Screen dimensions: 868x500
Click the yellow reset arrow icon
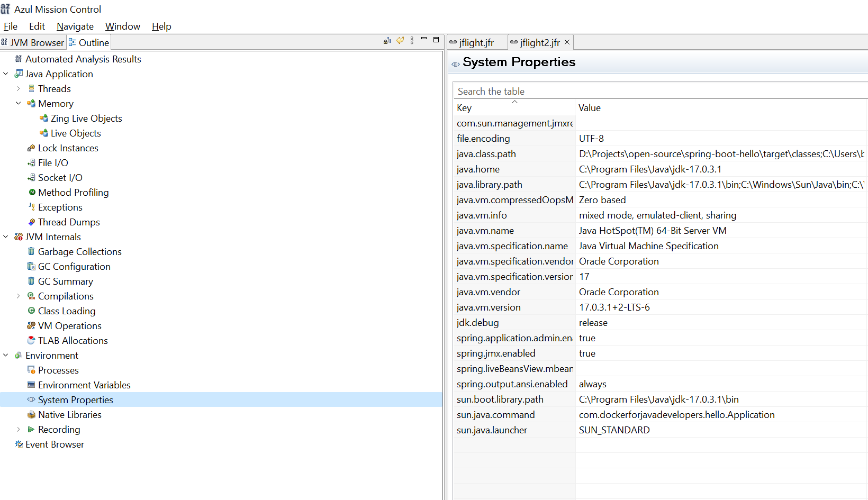(400, 40)
